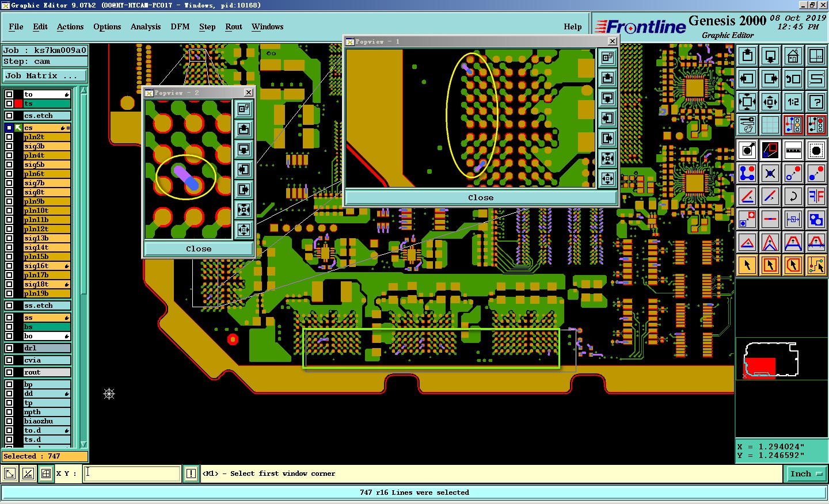The width and height of the screenshot is (829, 504).
Task: Select the mirror F tool
Action: click(x=816, y=196)
